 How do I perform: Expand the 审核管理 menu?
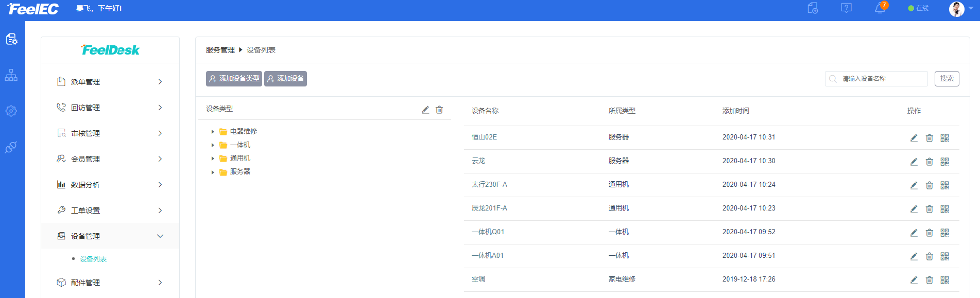[x=110, y=133]
